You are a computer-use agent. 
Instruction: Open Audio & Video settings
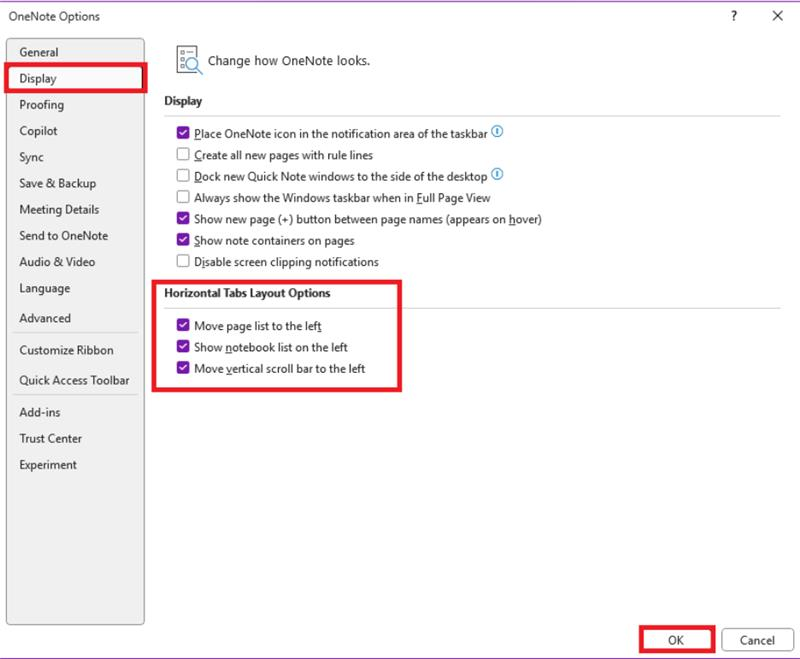pyautogui.click(x=75, y=262)
